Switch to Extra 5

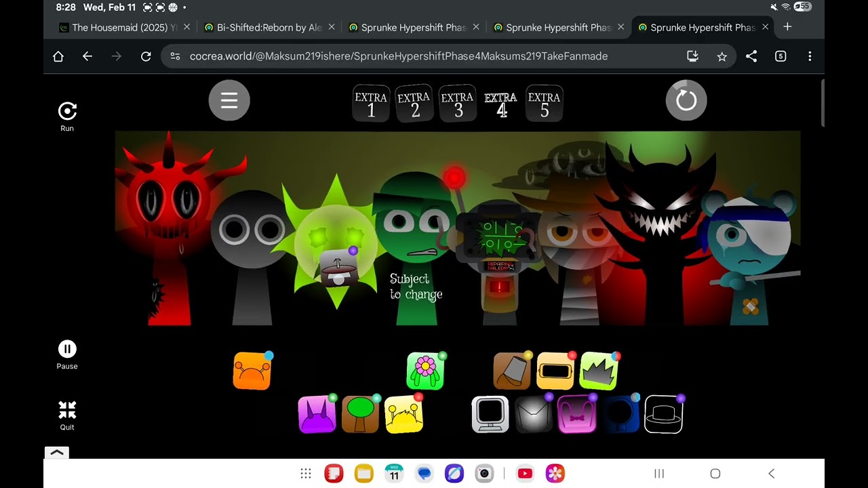tap(545, 104)
